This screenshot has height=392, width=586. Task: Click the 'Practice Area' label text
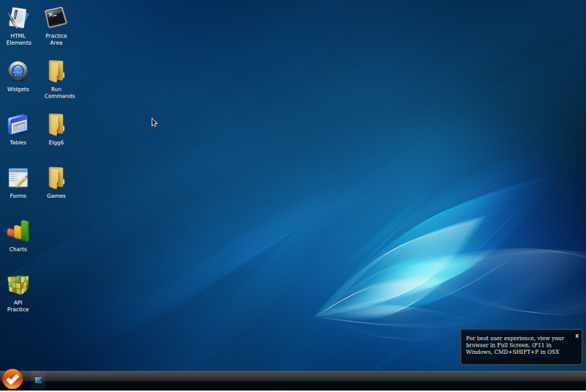56,39
